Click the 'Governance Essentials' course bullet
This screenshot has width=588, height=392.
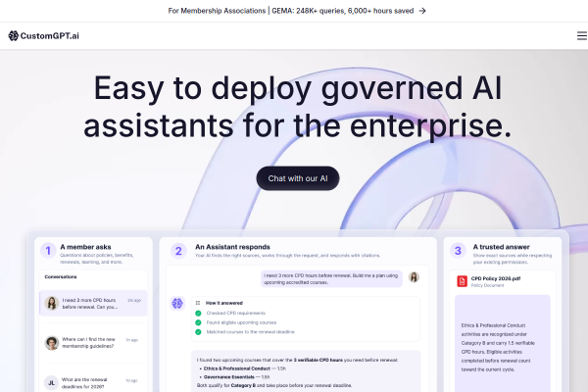(234, 377)
